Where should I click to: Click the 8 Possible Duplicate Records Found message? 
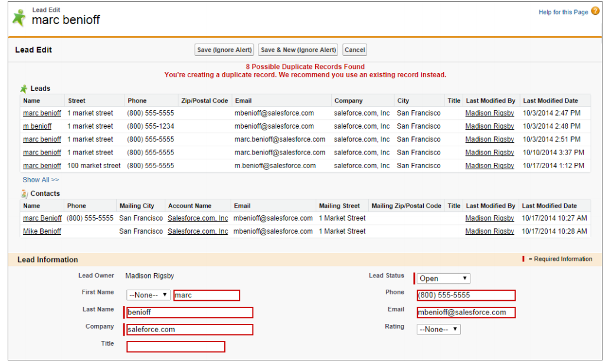pyautogui.click(x=305, y=67)
